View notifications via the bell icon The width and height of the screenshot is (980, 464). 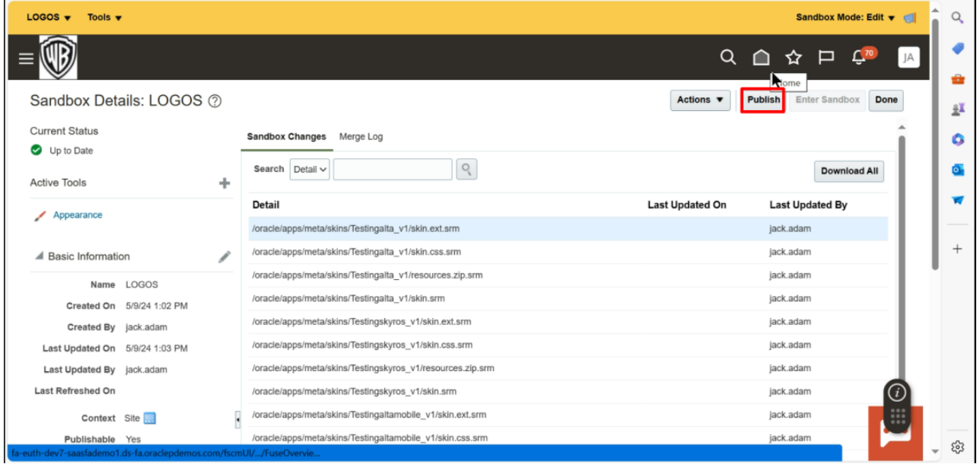click(x=857, y=56)
